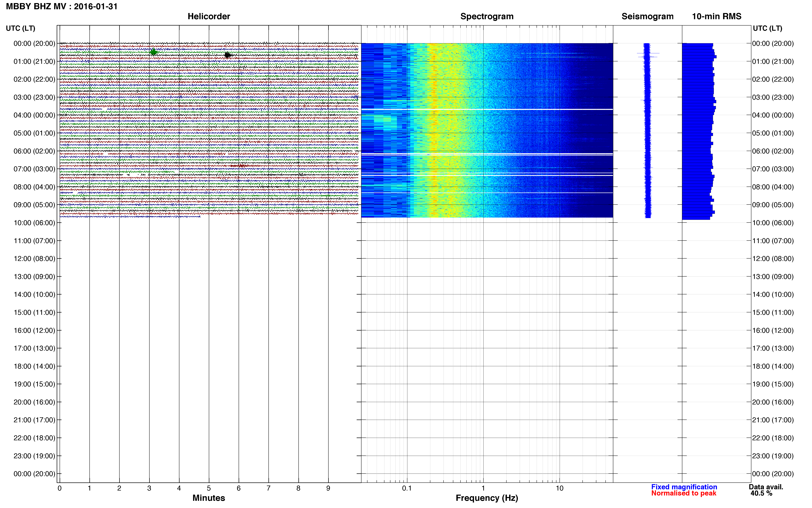Image resolution: width=812 pixels, height=508 pixels.
Task: Click the Data avail. label
Action: (766, 487)
